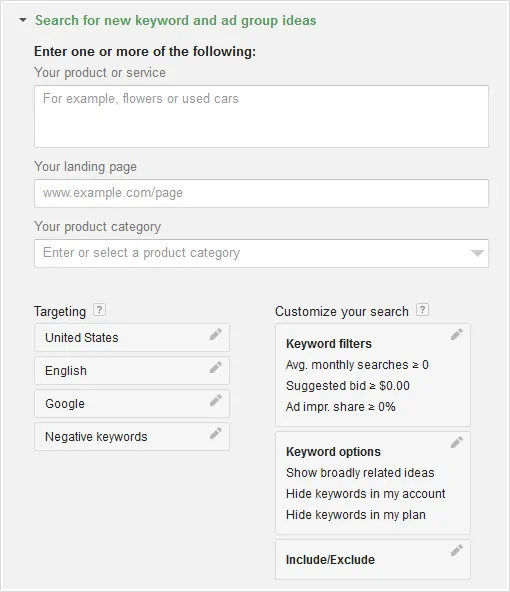Click into product category combo box
The height and width of the screenshot is (592, 510).
click(261, 253)
